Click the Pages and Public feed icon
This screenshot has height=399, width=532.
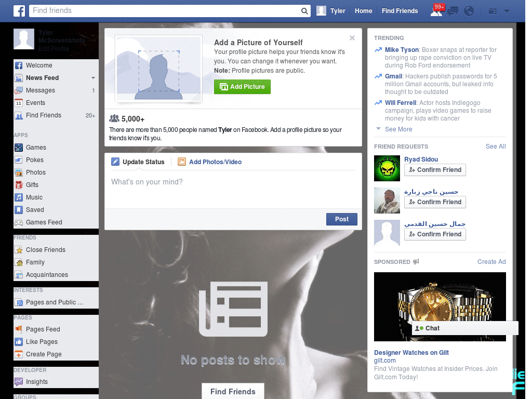click(x=19, y=302)
